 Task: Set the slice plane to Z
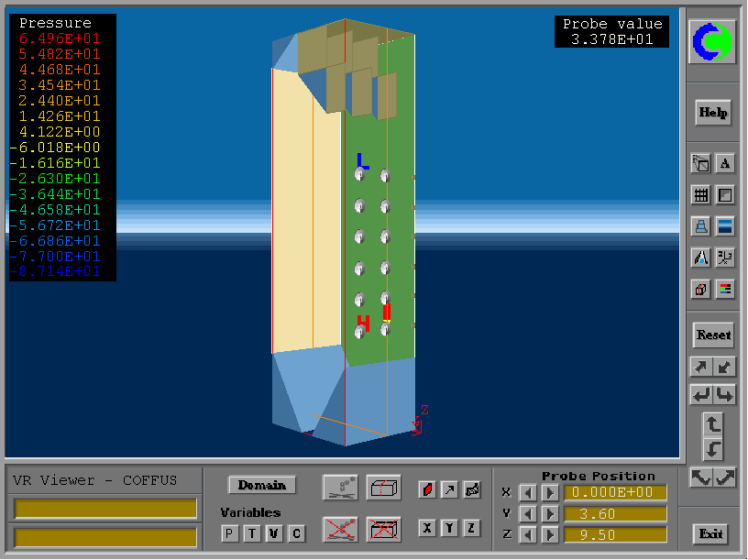(471, 528)
